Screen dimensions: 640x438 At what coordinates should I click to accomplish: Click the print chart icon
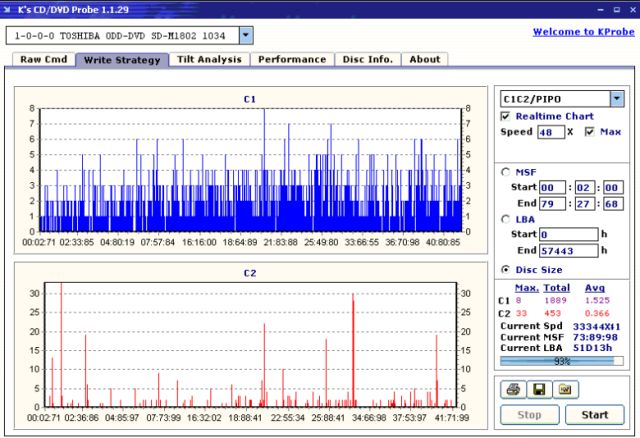[x=513, y=389]
